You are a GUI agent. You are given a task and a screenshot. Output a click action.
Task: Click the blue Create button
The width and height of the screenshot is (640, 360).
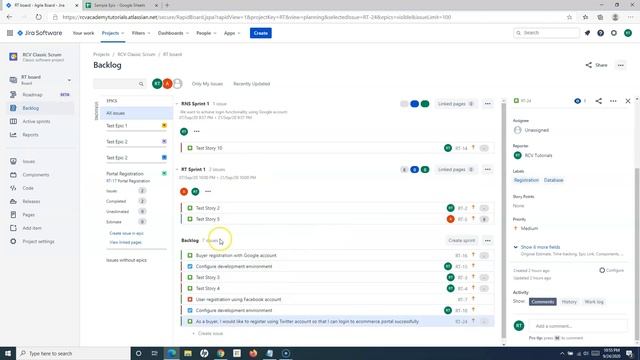tap(261, 33)
